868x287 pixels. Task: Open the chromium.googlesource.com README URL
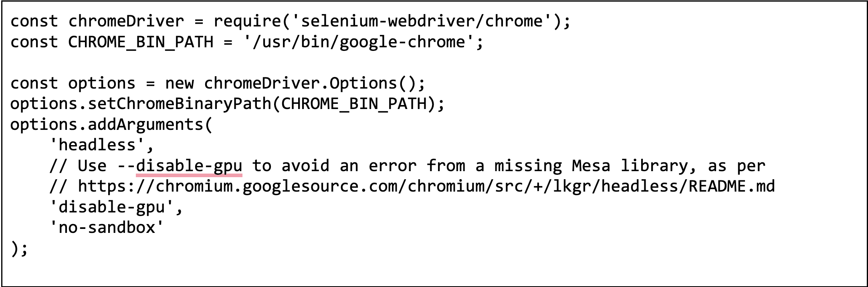426,186
